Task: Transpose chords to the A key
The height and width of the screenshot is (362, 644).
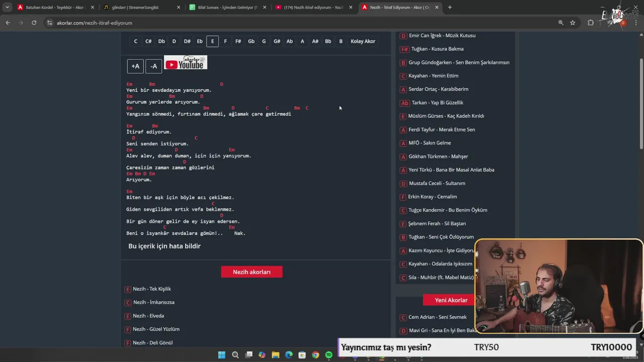Action: pyautogui.click(x=302, y=41)
